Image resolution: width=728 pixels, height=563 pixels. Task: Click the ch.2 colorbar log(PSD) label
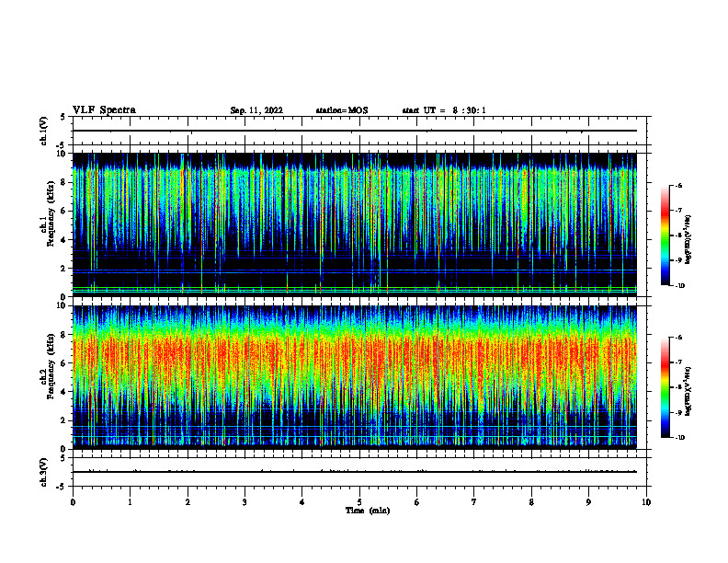coord(688,391)
